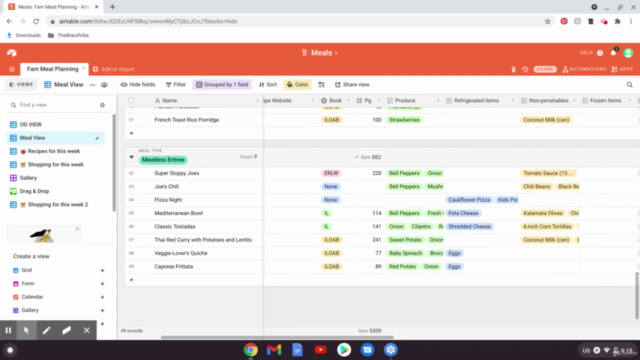Click the Meatless Entree green tag
The height and width of the screenshot is (360, 640).
[163, 160]
